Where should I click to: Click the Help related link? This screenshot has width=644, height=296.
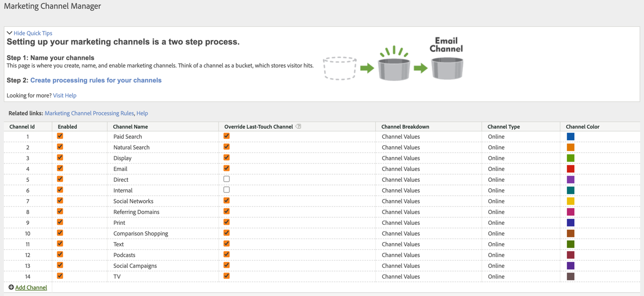pyautogui.click(x=142, y=113)
